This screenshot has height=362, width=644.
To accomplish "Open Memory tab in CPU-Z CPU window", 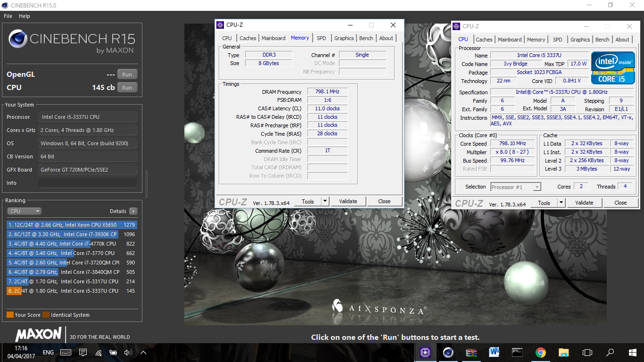I will [536, 40].
